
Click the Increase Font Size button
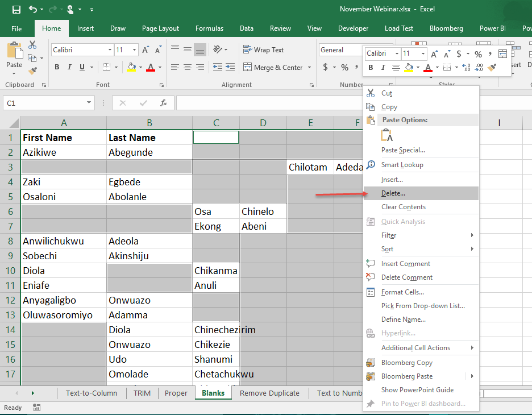pos(146,49)
